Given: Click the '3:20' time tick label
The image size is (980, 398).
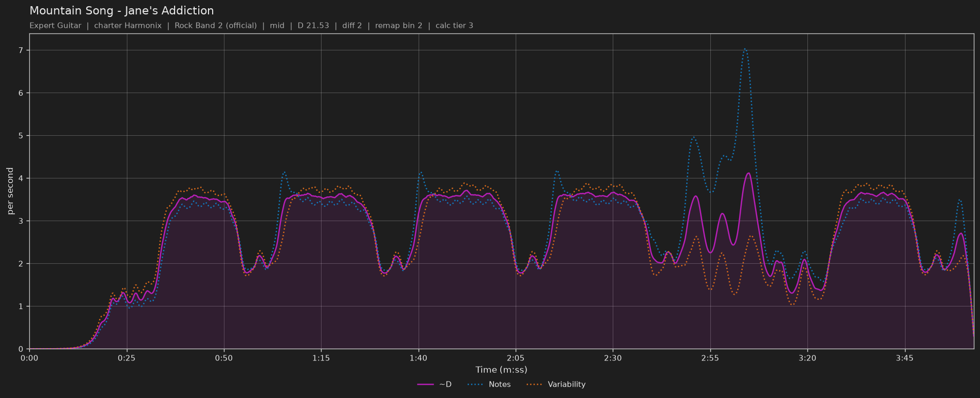Looking at the screenshot, I should [807, 358].
